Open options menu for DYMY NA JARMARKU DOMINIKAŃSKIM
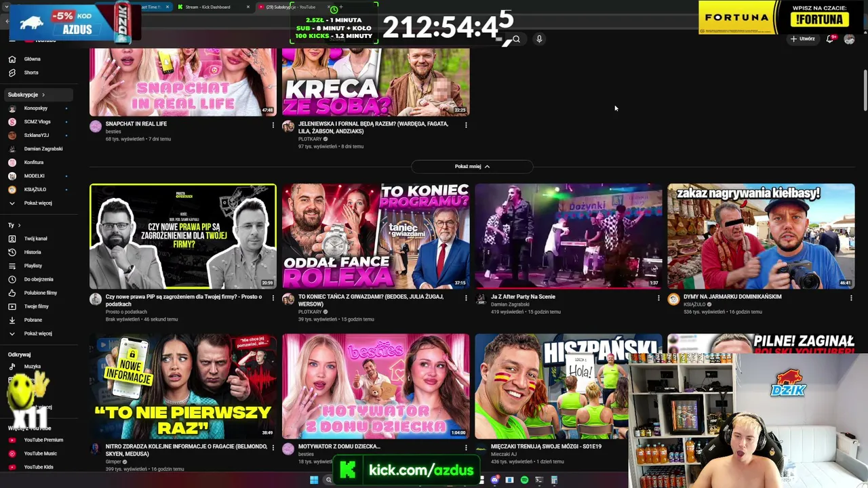The width and height of the screenshot is (868, 488). 851,298
